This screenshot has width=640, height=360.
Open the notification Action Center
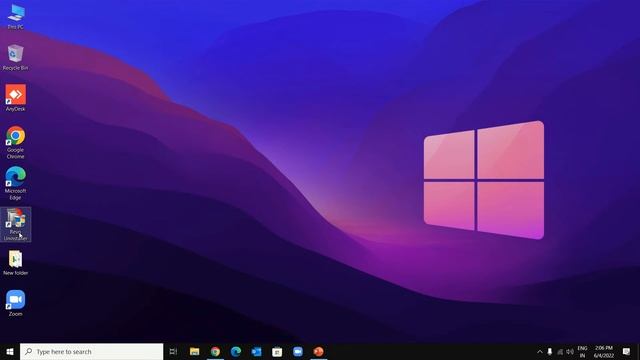(x=627, y=351)
